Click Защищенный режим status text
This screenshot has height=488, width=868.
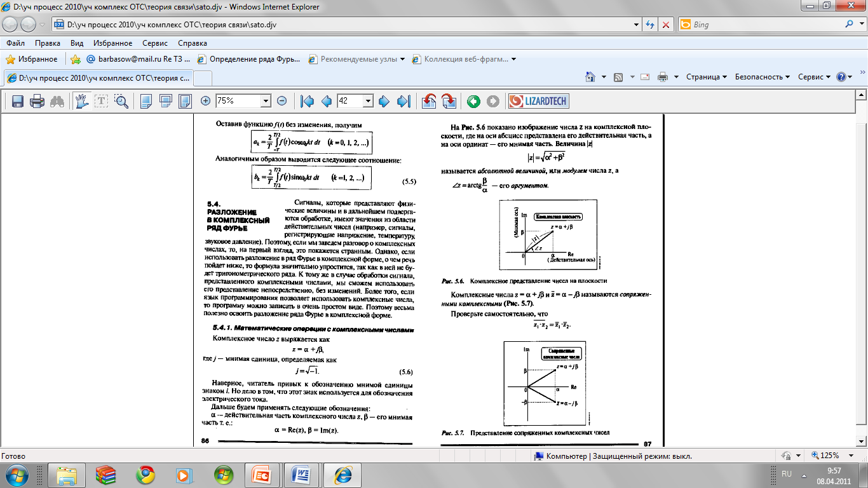[x=642, y=456]
